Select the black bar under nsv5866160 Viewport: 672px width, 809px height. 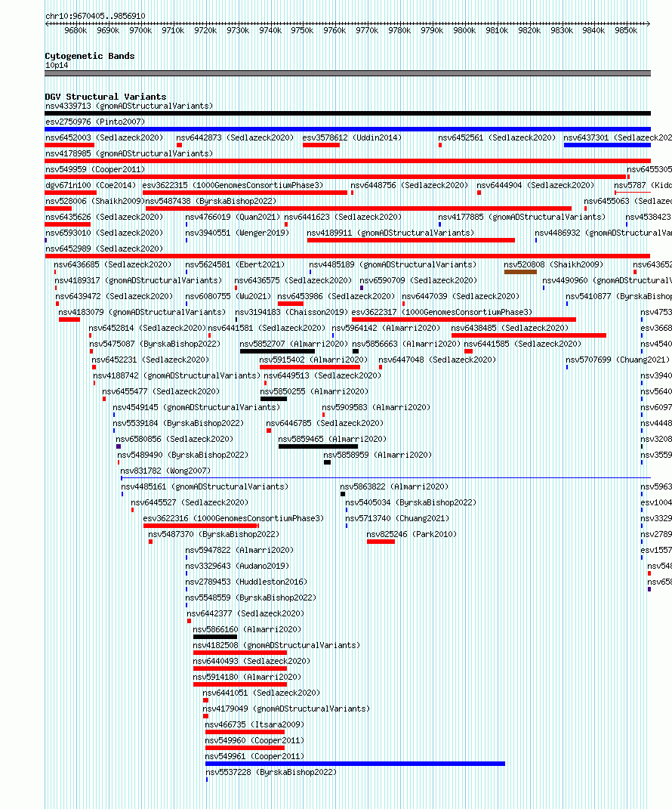pos(215,637)
